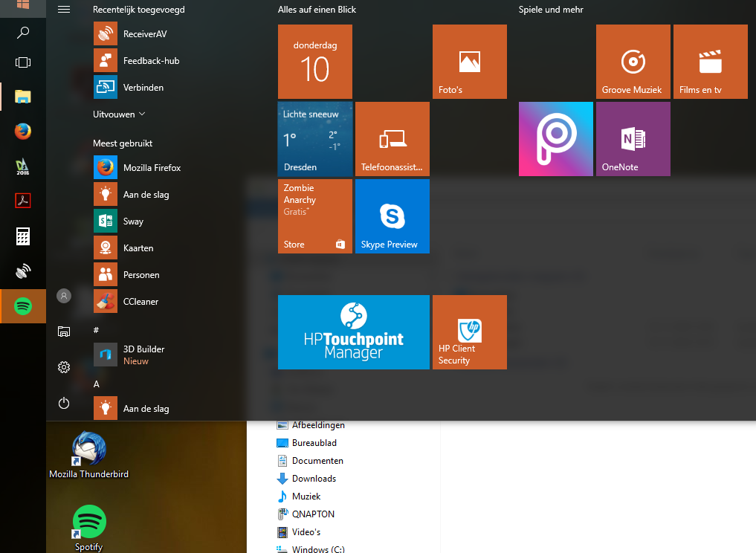Collapse the hamburger menu
This screenshot has height=553, width=756.
[x=64, y=9]
